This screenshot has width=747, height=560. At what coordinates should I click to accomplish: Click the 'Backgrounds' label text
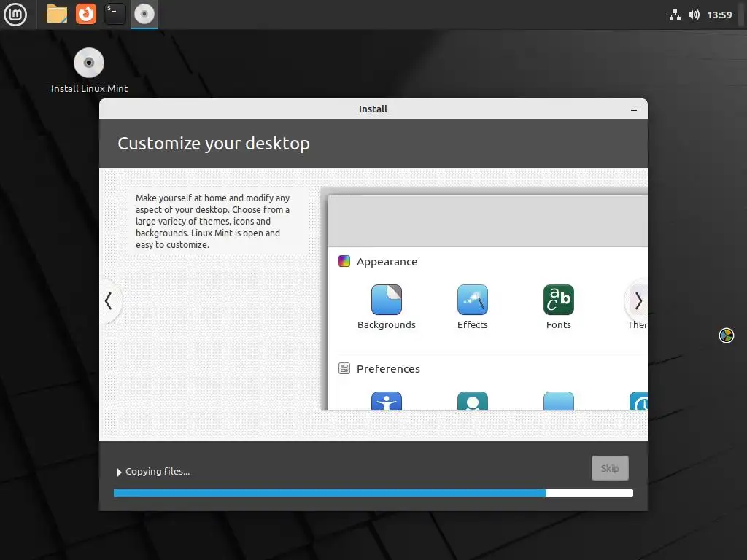[x=387, y=324]
